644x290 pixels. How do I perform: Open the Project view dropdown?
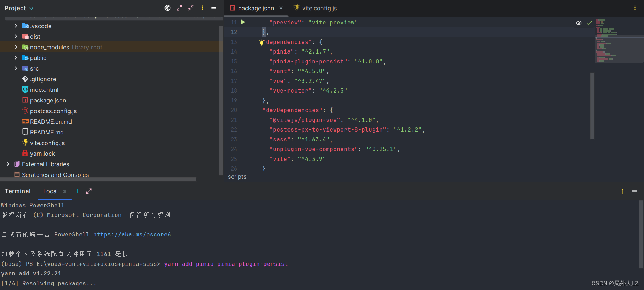coord(19,8)
